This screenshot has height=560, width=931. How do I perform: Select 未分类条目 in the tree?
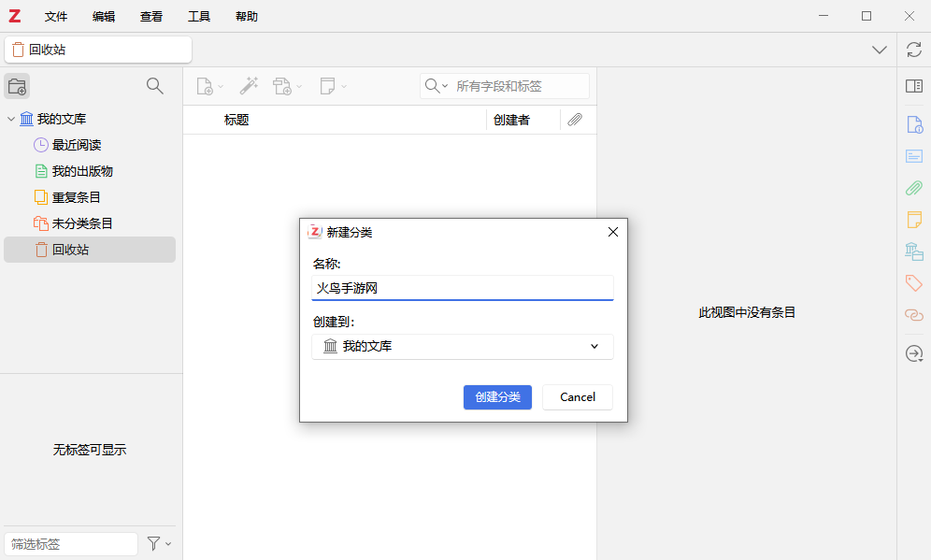tap(82, 223)
